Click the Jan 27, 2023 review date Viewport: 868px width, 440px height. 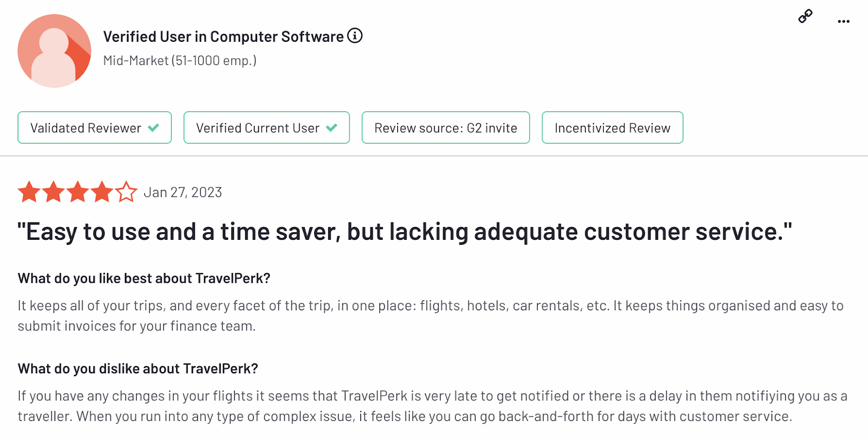[x=183, y=193]
